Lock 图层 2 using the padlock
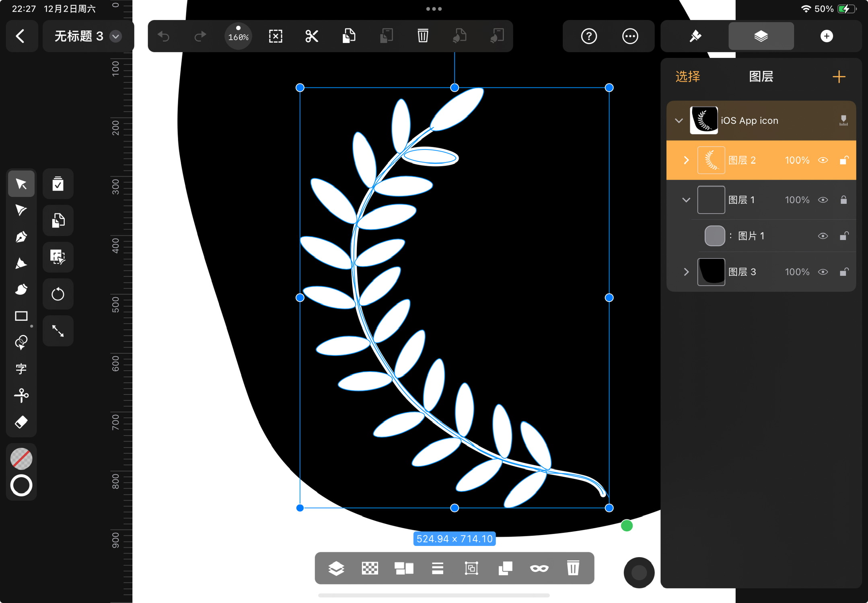Screen dimensions: 868x603 (x=844, y=160)
